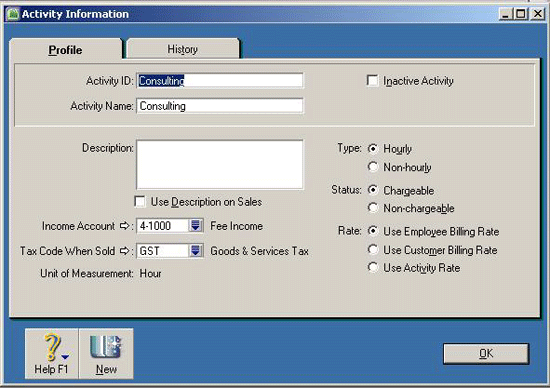The height and width of the screenshot is (388, 550).
Task: Click the 'Hour' unit of measurement value
Action: click(150, 273)
